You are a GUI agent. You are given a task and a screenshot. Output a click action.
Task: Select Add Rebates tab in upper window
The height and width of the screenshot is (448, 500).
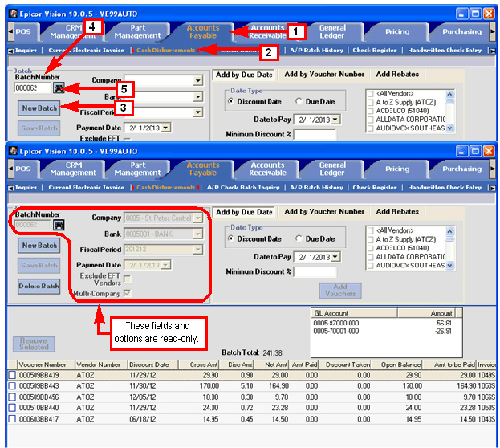point(397,75)
